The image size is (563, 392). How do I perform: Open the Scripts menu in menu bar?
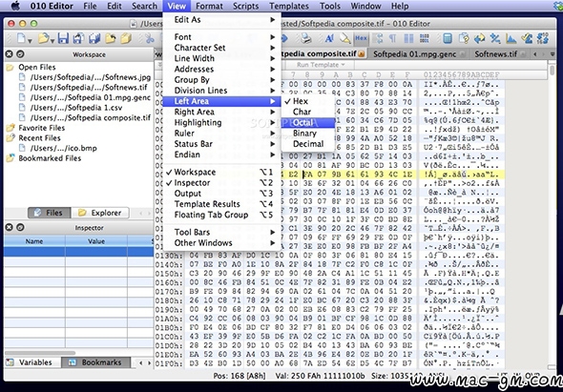[x=246, y=6]
